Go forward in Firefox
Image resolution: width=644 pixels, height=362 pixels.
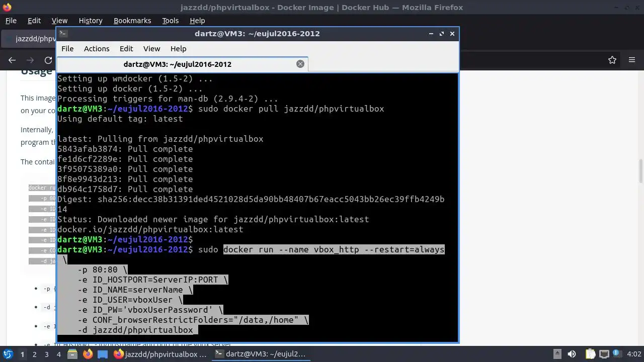[30, 60]
